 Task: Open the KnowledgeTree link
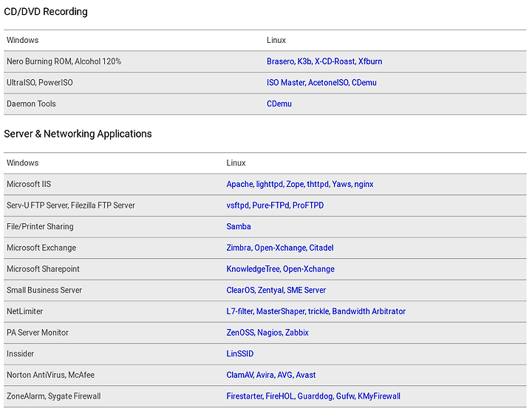pos(253,269)
